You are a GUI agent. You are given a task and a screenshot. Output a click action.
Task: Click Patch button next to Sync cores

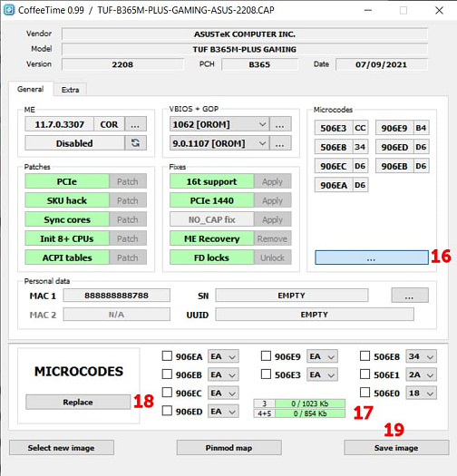(x=128, y=219)
